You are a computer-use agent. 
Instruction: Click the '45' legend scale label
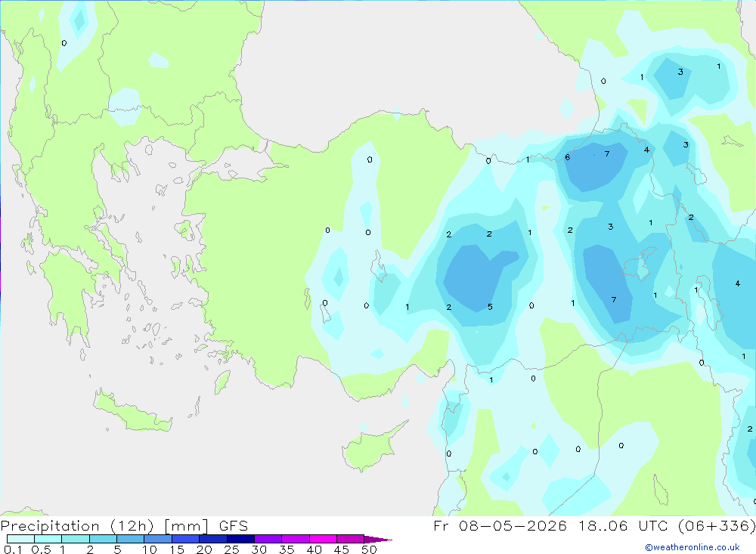click(x=342, y=549)
